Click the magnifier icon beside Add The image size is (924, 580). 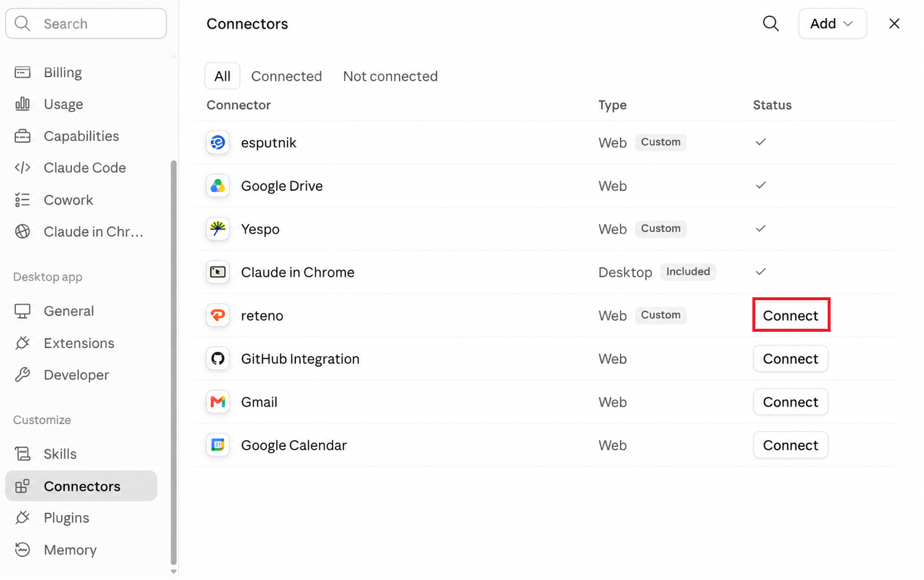pyautogui.click(x=770, y=23)
